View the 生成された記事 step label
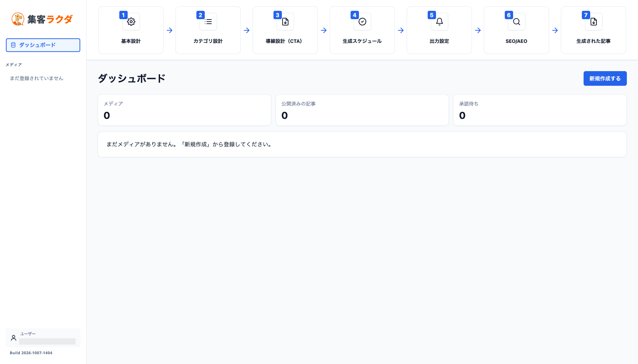The height and width of the screenshot is (364, 638). [593, 41]
